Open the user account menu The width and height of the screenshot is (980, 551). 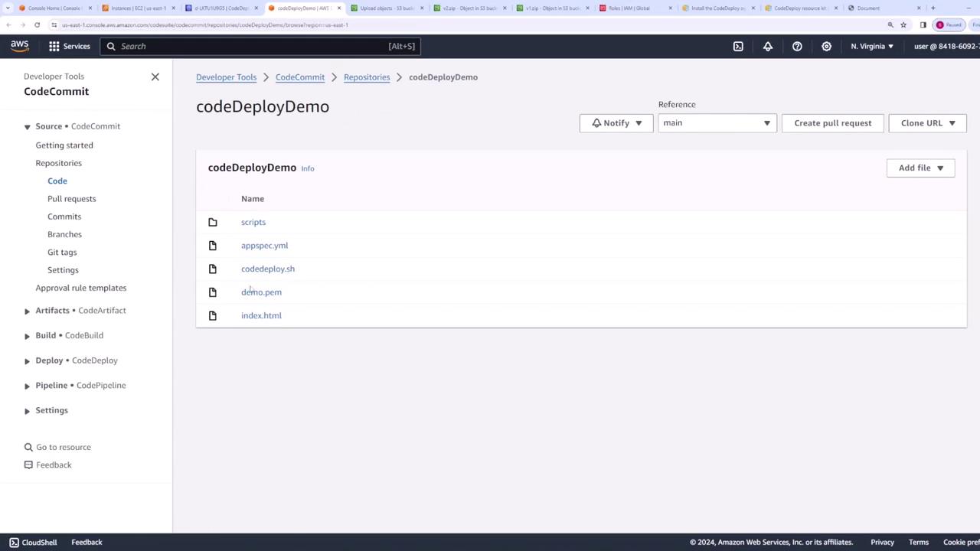coord(947,46)
